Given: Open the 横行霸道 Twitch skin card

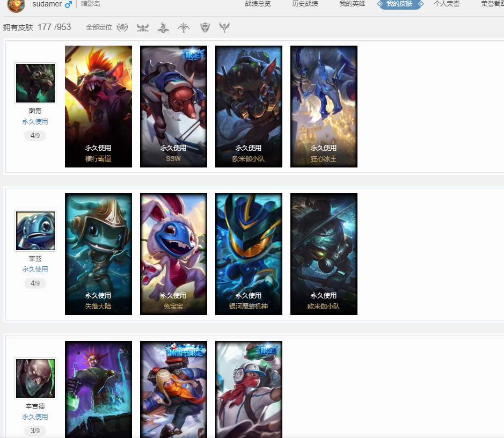Looking at the screenshot, I should click(x=98, y=106).
